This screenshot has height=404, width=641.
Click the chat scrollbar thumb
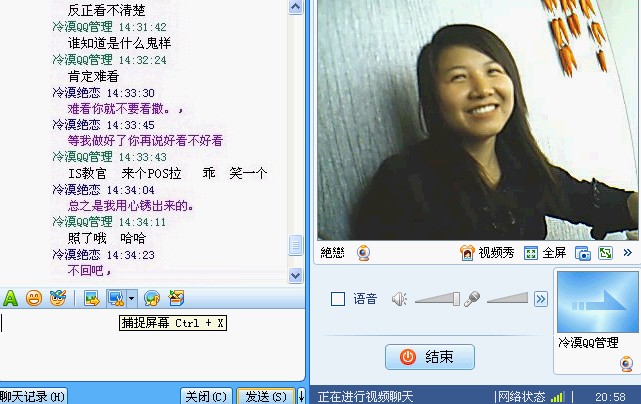pyautogui.click(x=295, y=245)
